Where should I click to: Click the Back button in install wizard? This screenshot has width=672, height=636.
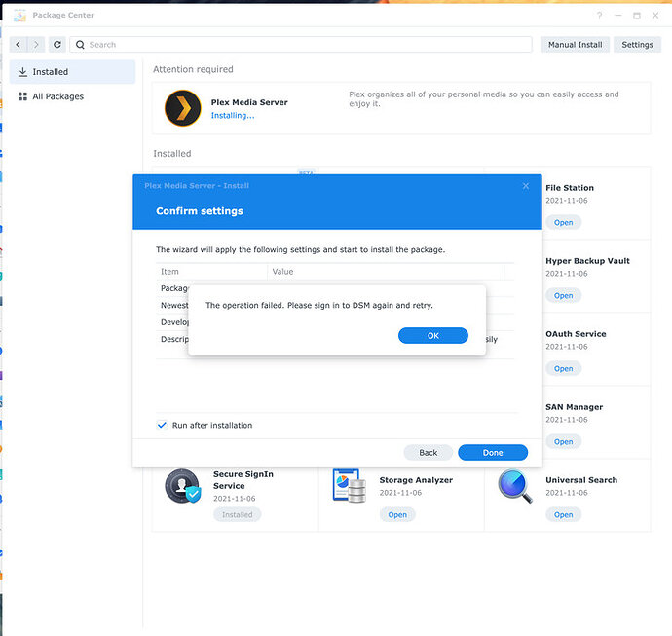[x=428, y=453]
